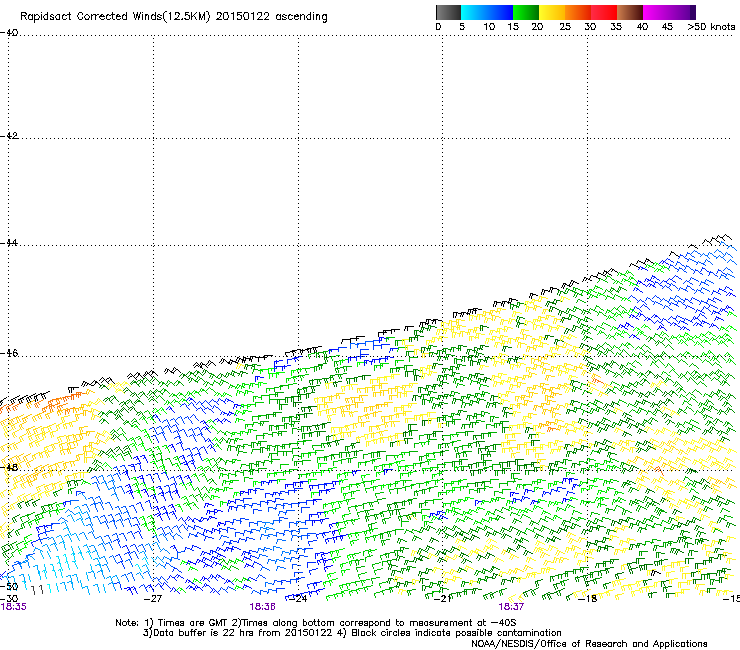Screen dimensions: 740x650
Task: Select the '-50' latitude axis label
Action: (9, 587)
